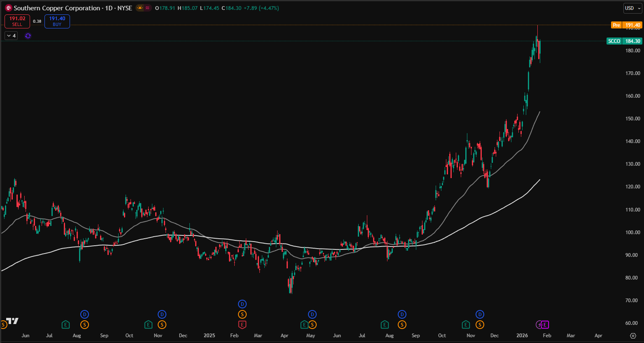Viewport: 644px width, 343px height.
Task: Click the purple refresh icon
Action: tap(28, 36)
